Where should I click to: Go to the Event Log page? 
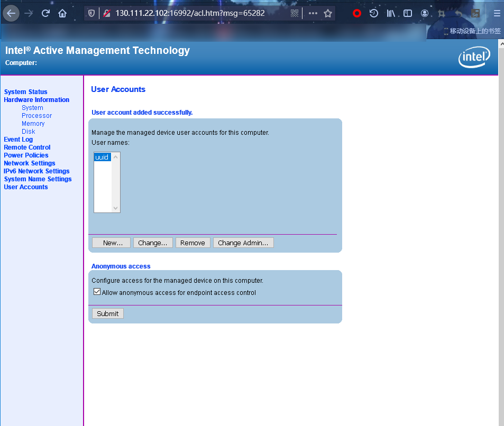click(19, 140)
